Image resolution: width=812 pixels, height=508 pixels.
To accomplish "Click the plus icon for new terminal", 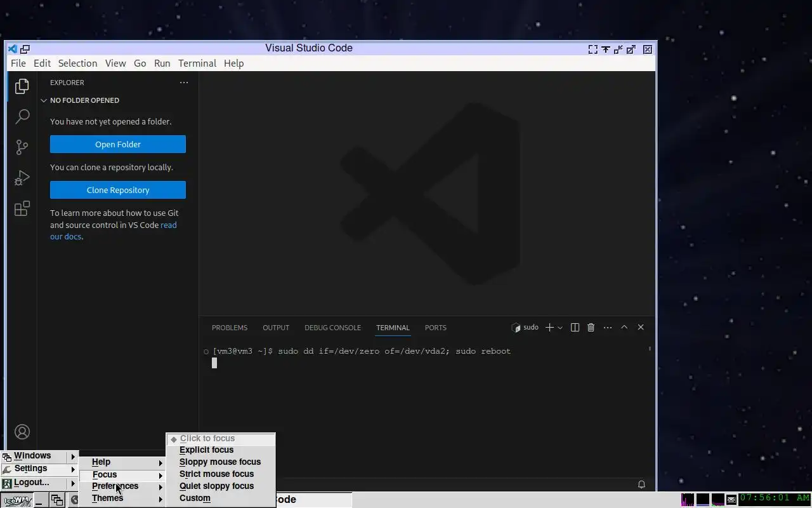I will coord(549,328).
